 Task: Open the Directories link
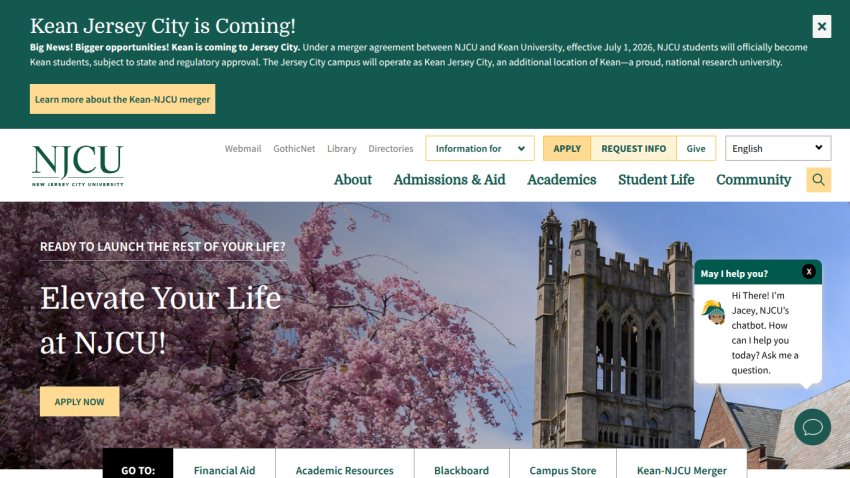point(391,148)
